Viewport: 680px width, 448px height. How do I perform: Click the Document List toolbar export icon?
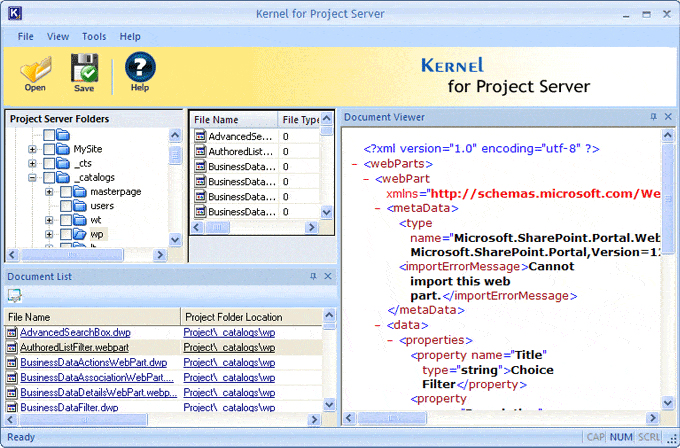(x=14, y=296)
